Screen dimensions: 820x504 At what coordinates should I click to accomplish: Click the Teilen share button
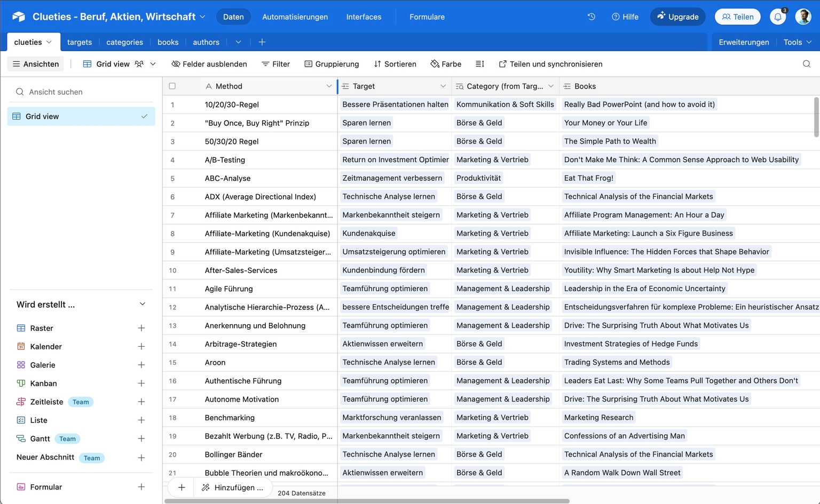coord(738,17)
